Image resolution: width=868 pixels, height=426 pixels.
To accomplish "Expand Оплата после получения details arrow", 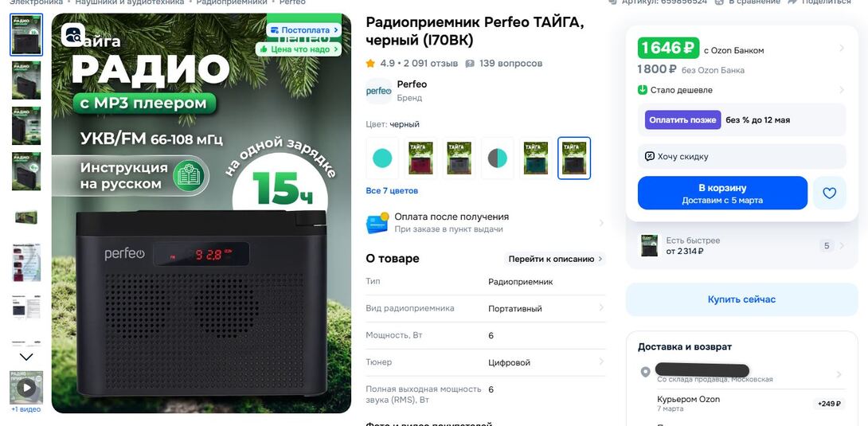I will (x=601, y=223).
